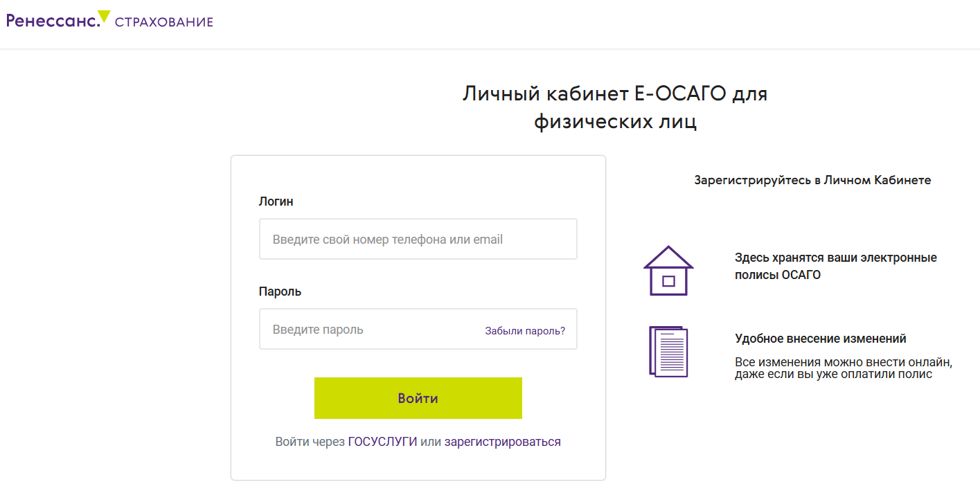The width and height of the screenshot is (980, 493).
Task: Click the Удобное внесение изменений heading
Action: pyautogui.click(x=821, y=339)
